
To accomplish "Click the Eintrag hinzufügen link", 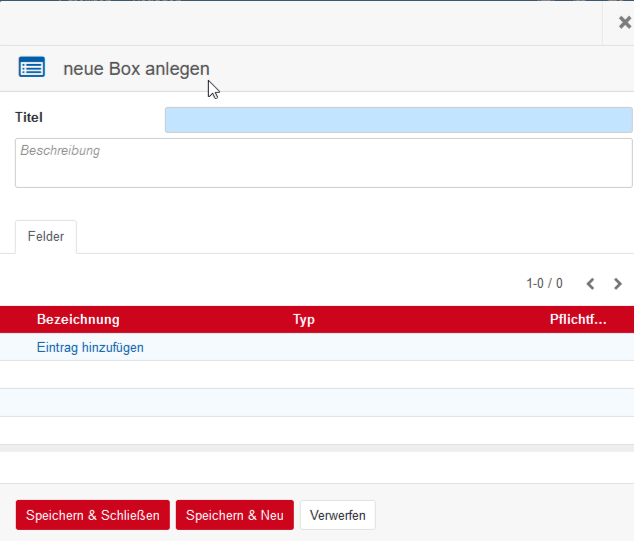I will point(90,348).
